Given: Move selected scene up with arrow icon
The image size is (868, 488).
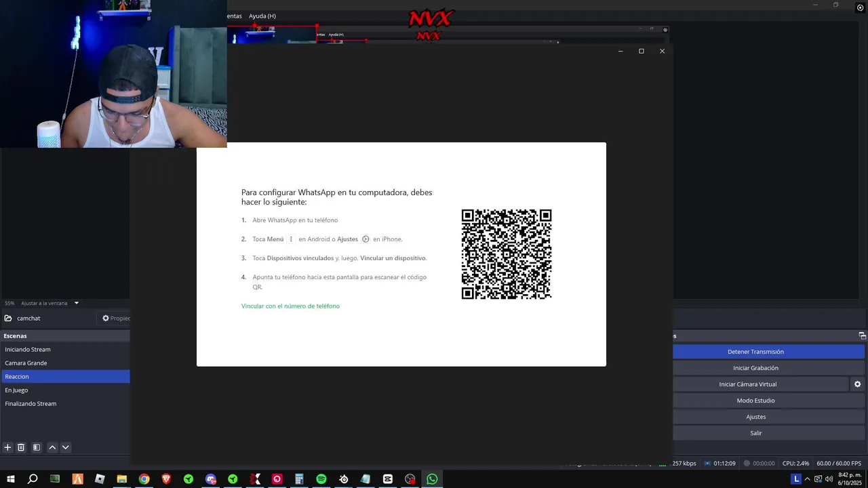Looking at the screenshot, I should pyautogui.click(x=52, y=447).
